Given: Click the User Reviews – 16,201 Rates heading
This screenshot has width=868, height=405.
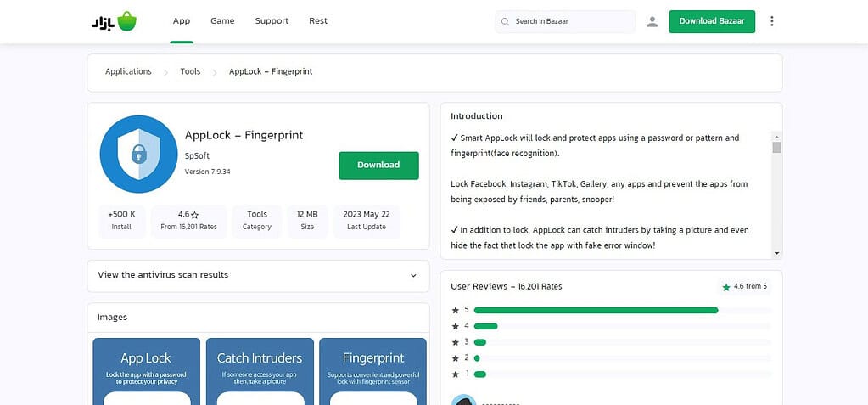Looking at the screenshot, I should [x=507, y=286].
